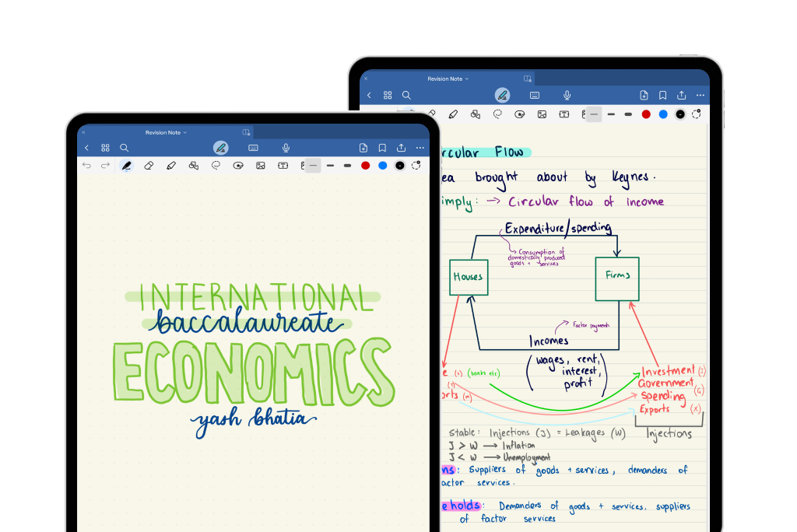
Task: Activate the Lasso tool on right iPad
Action: pos(497,114)
